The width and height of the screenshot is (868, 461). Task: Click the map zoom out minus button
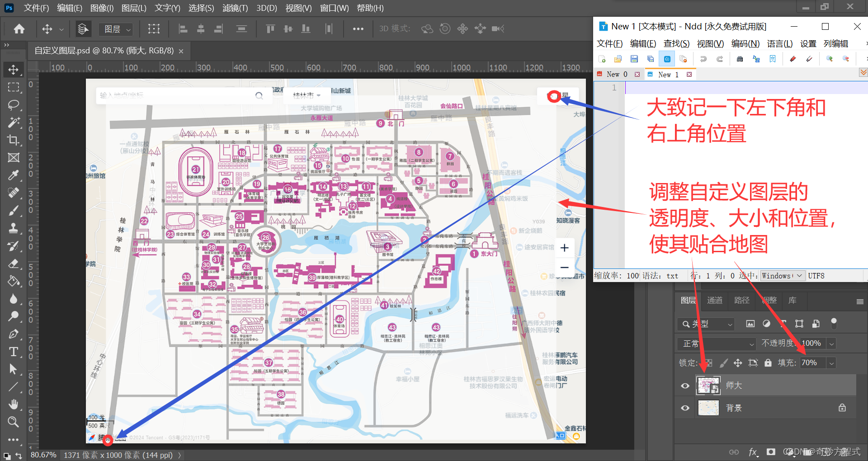[565, 267]
